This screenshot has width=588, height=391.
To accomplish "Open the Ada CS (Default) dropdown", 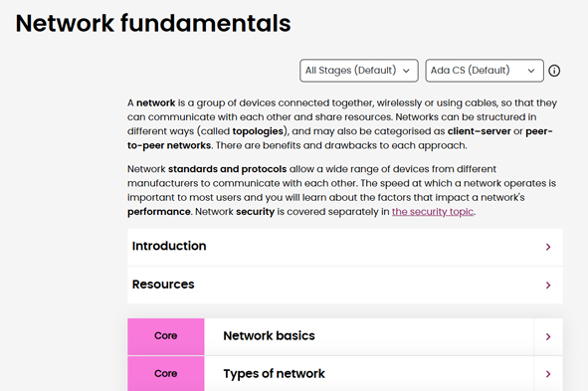I will pyautogui.click(x=485, y=71).
